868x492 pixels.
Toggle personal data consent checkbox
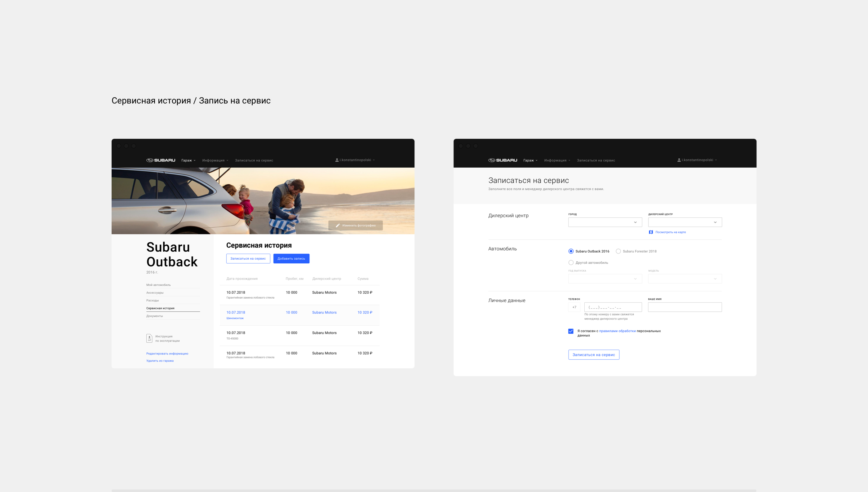pyautogui.click(x=571, y=331)
